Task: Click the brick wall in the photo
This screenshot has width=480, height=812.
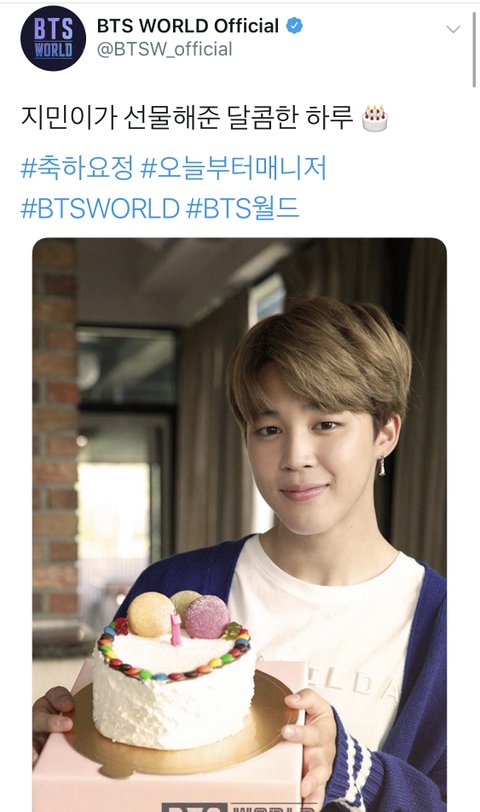Action: pyautogui.click(x=55, y=430)
